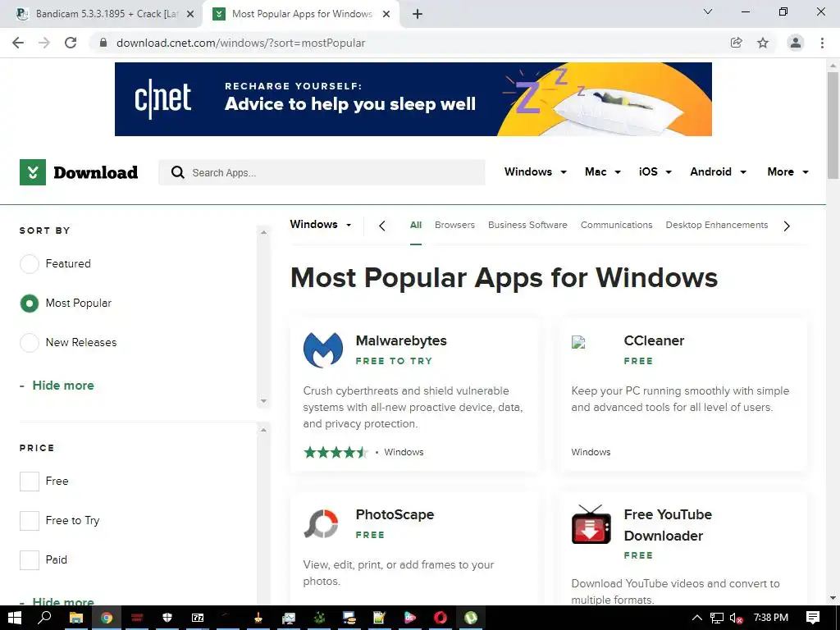Open the CNET sleep advice banner
The width and height of the screenshot is (840, 630).
click(413, 99)
